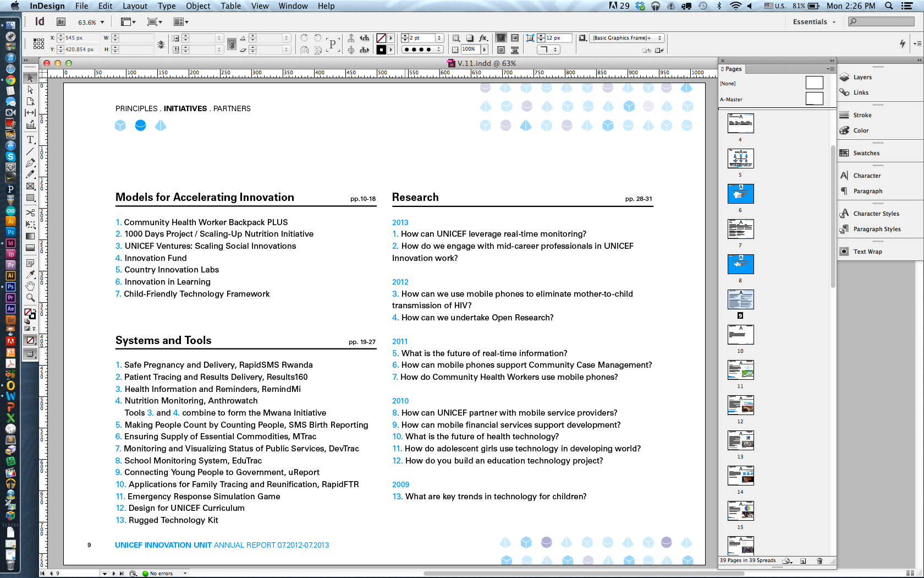The height and width of the screenshot is (578, 924).
Task: Activate the Hand tool
Action: (31, 286)
